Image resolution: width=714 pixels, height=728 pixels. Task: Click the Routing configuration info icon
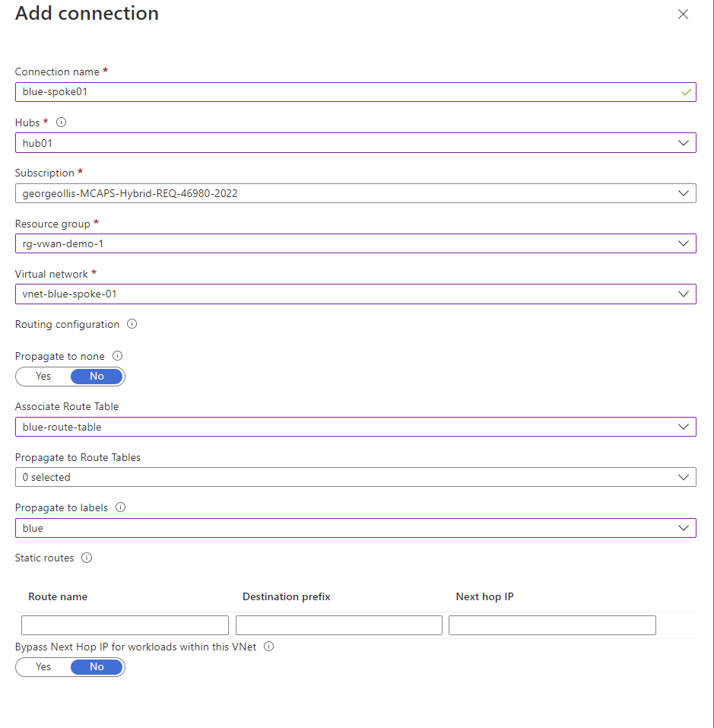[132, 324]
